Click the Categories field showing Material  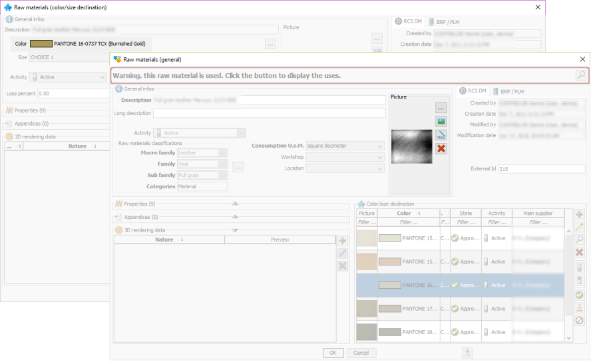[202, 187]
